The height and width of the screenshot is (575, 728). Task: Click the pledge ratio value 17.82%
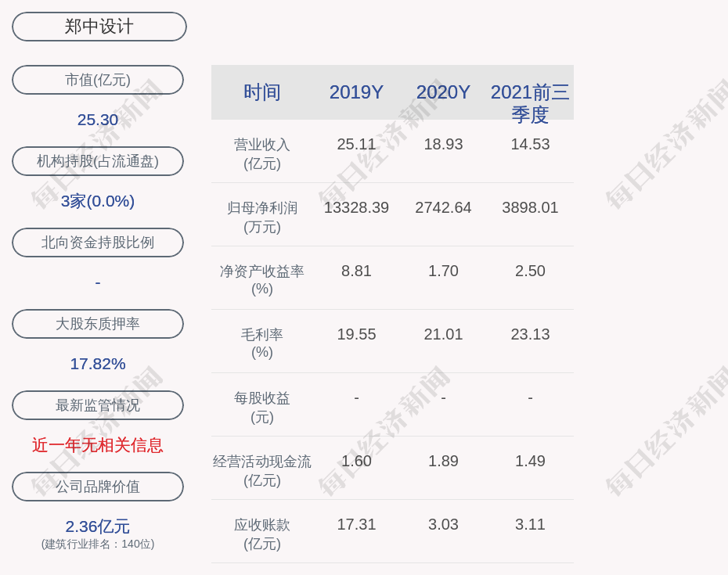pos(98,364)
